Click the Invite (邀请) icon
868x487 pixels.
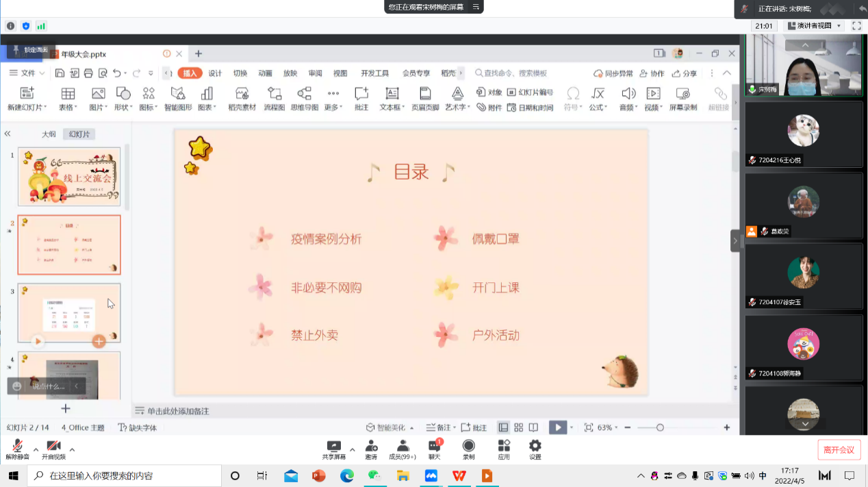[371, 446]
